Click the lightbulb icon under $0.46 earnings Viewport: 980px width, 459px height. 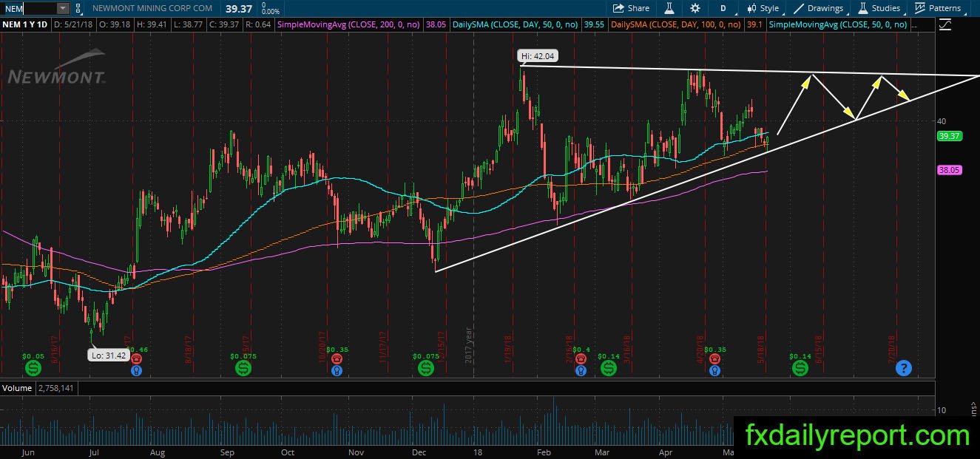[x=137, y=372]
